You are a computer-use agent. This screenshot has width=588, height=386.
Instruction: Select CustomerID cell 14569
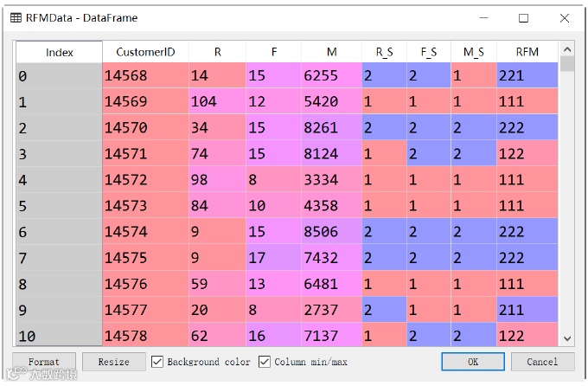[x=145, y=101]
